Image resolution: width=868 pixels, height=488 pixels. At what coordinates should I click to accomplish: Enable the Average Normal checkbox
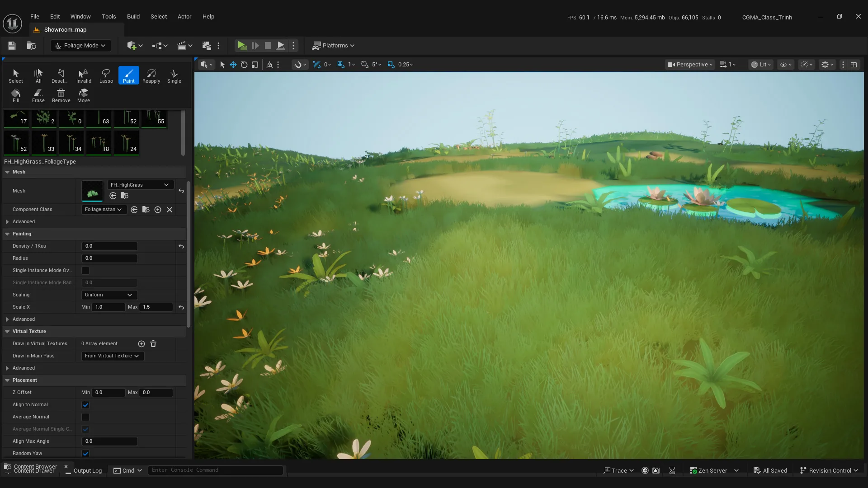coord(85,417)
